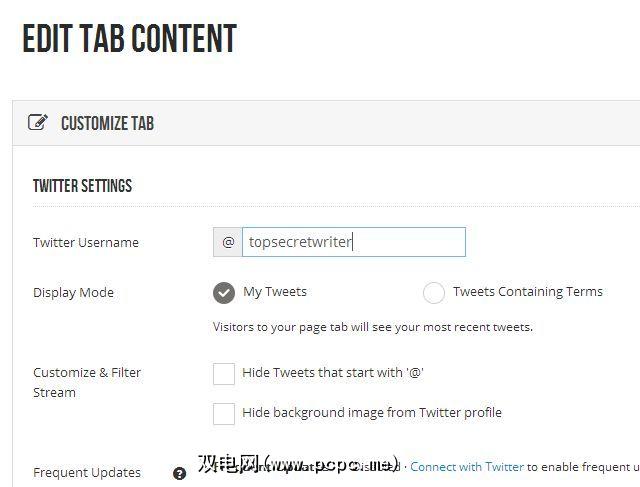The width and height of the screenshot is (640, 487).
Task: Click the Tweets Containing Terms label text
Action: tap(528, 292)
